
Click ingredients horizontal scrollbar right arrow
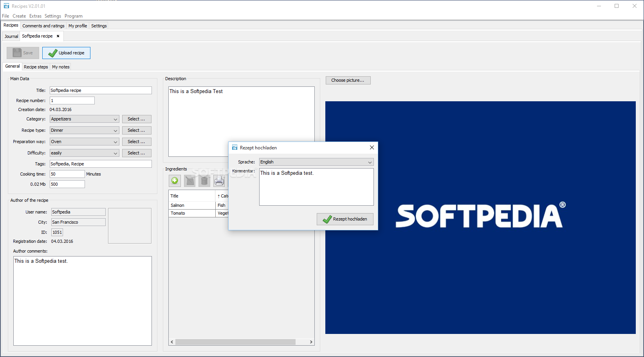311,342
